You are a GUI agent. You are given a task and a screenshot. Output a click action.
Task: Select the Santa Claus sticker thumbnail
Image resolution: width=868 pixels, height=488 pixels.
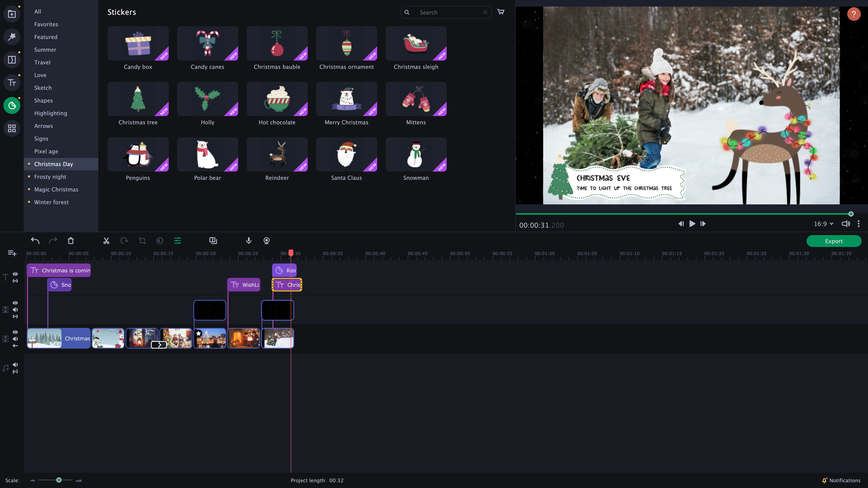tap(346, 155)
